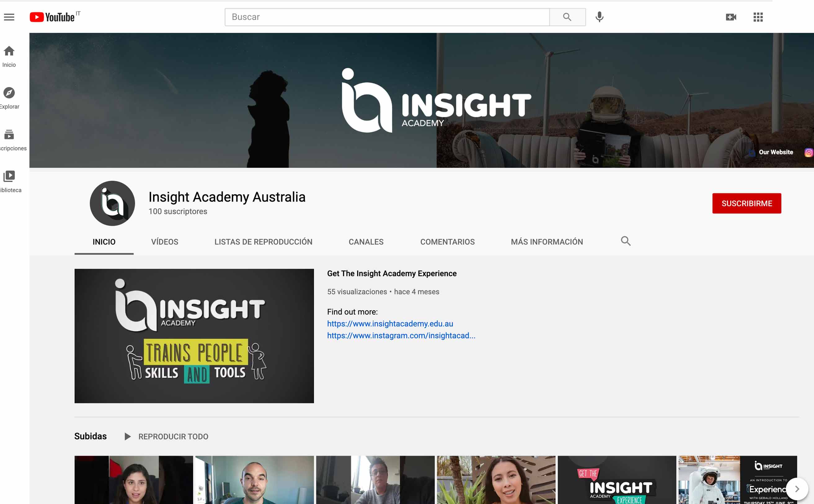Open LISTAS DE REPRODUCCIÓN tab
Viewport: 814px width, 504px height.
[x=263, y=242]
